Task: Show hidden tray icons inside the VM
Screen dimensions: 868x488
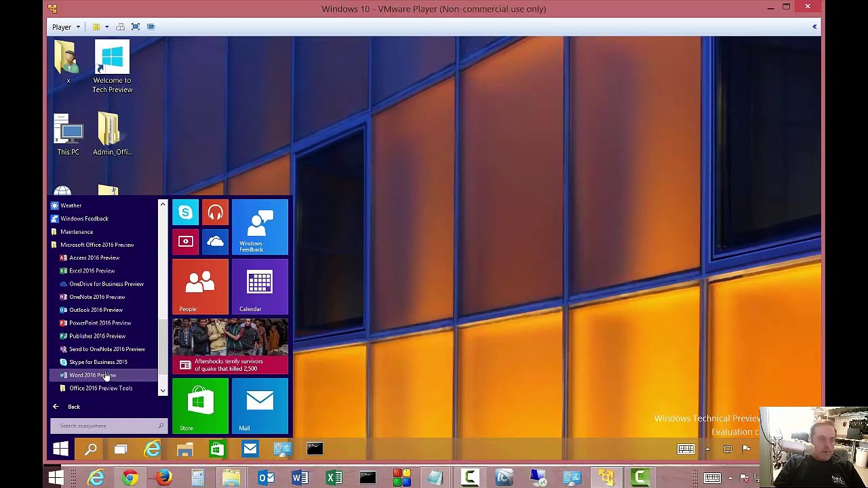Action: coord(707,449)
